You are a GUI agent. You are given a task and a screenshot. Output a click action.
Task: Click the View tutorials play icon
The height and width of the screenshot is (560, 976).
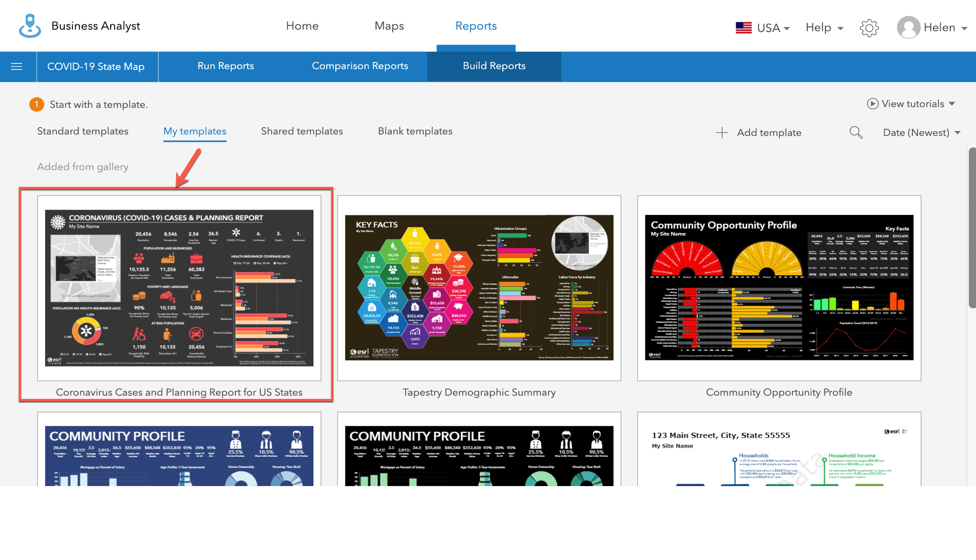(x=872, y=104)
